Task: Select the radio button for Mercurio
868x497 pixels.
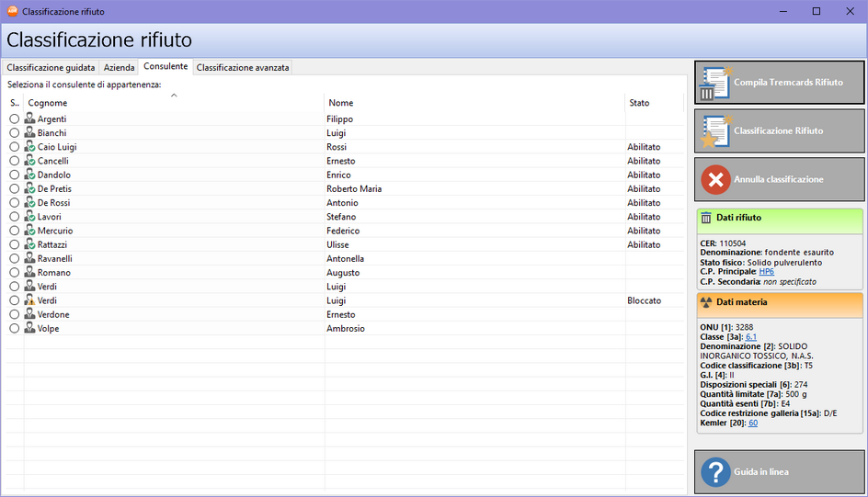Action: (14, 231)
